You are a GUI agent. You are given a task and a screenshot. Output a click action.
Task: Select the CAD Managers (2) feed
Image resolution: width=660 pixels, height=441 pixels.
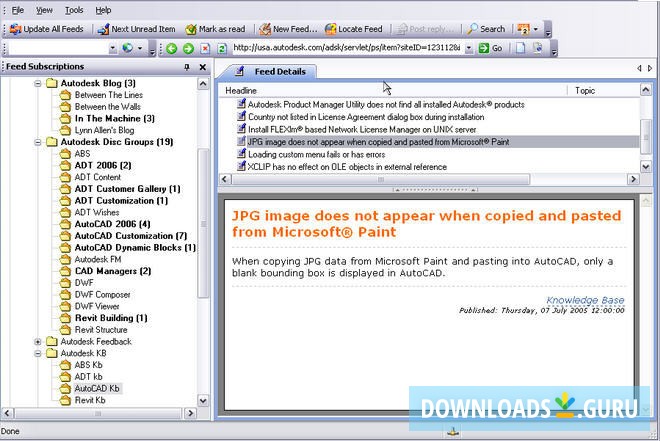(x=113, y=271)
